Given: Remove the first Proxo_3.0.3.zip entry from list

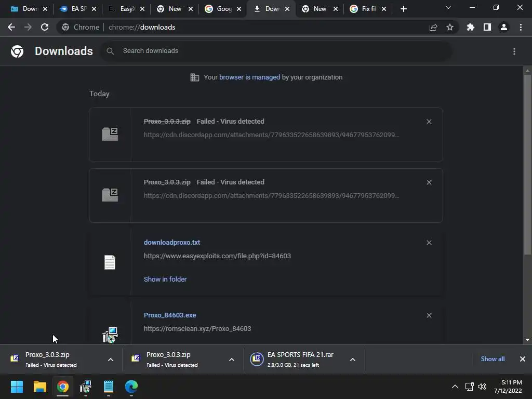Looking at the screenshot, I should 429,122.
